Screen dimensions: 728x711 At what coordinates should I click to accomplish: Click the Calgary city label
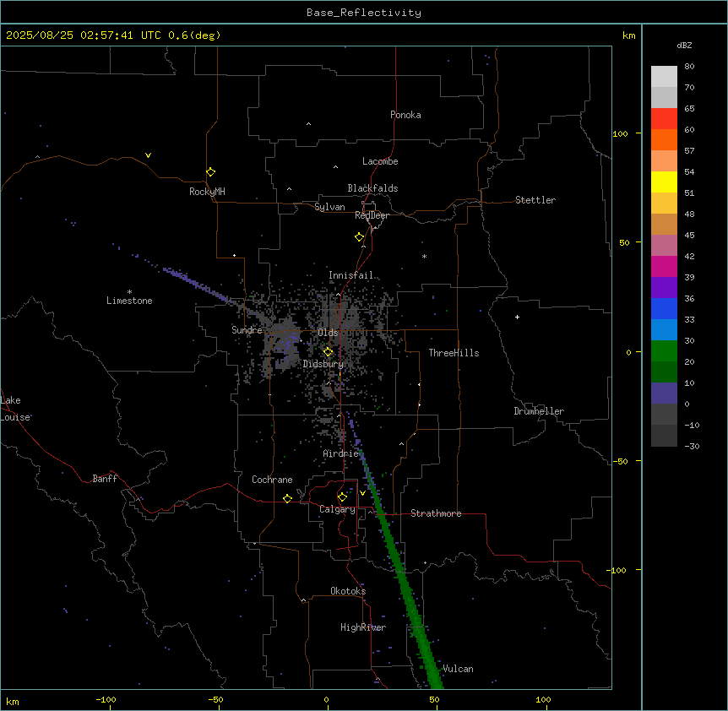[x=337, y=509]
